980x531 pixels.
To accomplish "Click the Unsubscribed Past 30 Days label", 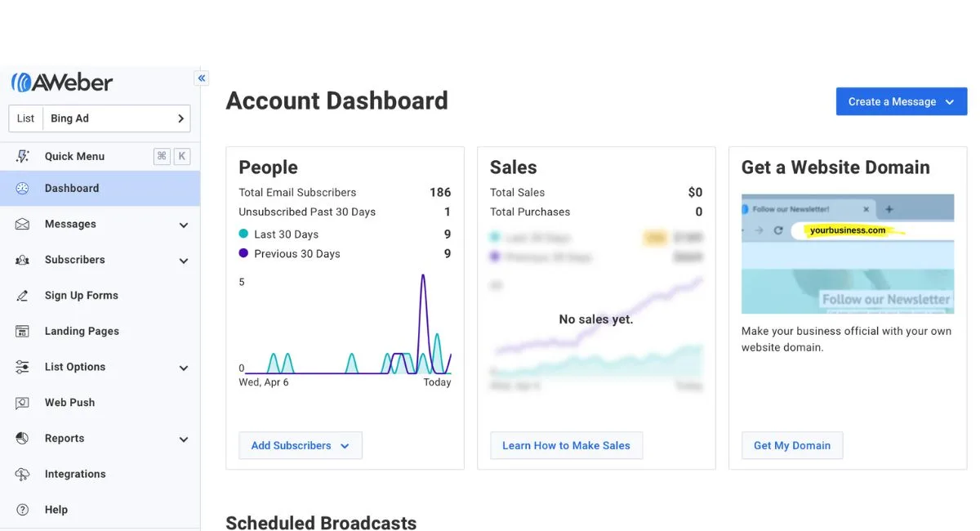I will [307, 212].
